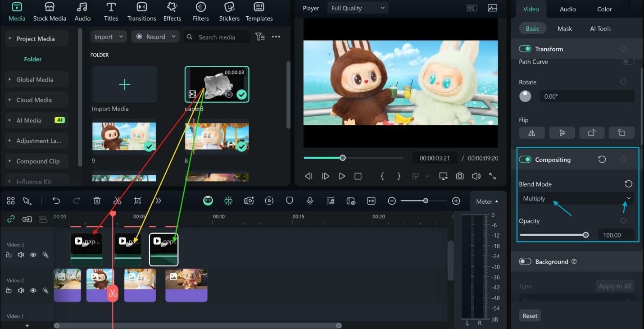Screen dimensions: 644x329
Task: Click the flip horizontal button
Action: (x=531, y=133)
